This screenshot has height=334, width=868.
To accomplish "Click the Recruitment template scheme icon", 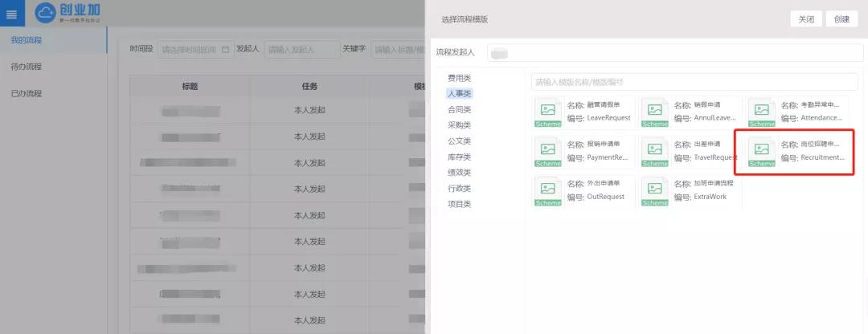I will click(762, 151).
